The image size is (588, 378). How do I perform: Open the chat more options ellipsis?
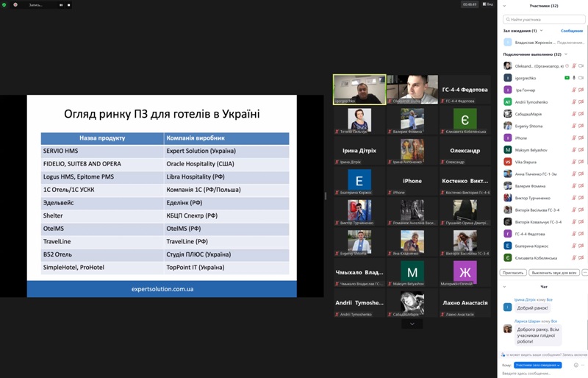pyautogui.click(x=584, y=365)
